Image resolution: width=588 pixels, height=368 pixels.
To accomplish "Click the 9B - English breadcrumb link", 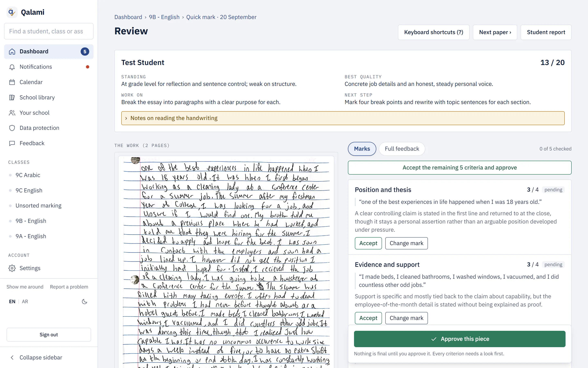I will 164,17.
